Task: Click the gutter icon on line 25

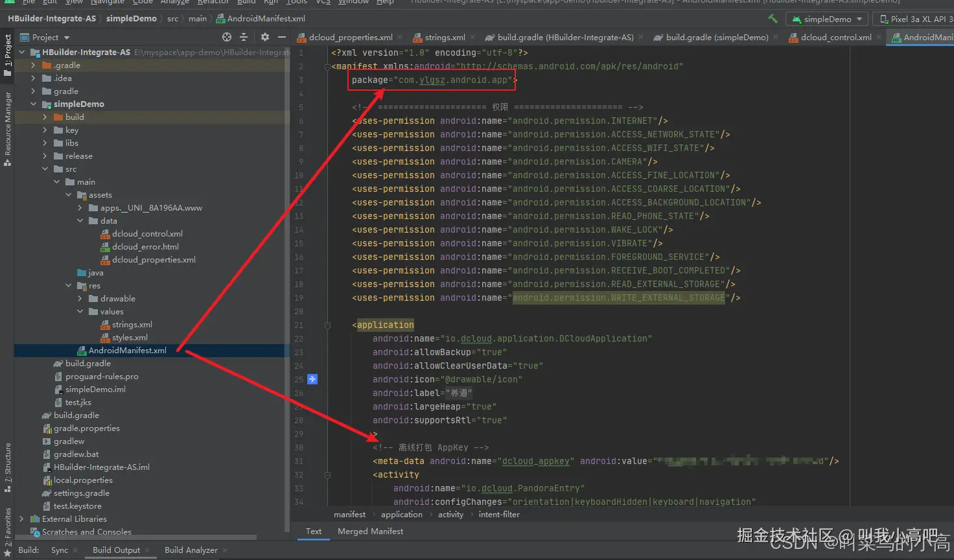Action: pyautogui.click(x=312, y=379)
